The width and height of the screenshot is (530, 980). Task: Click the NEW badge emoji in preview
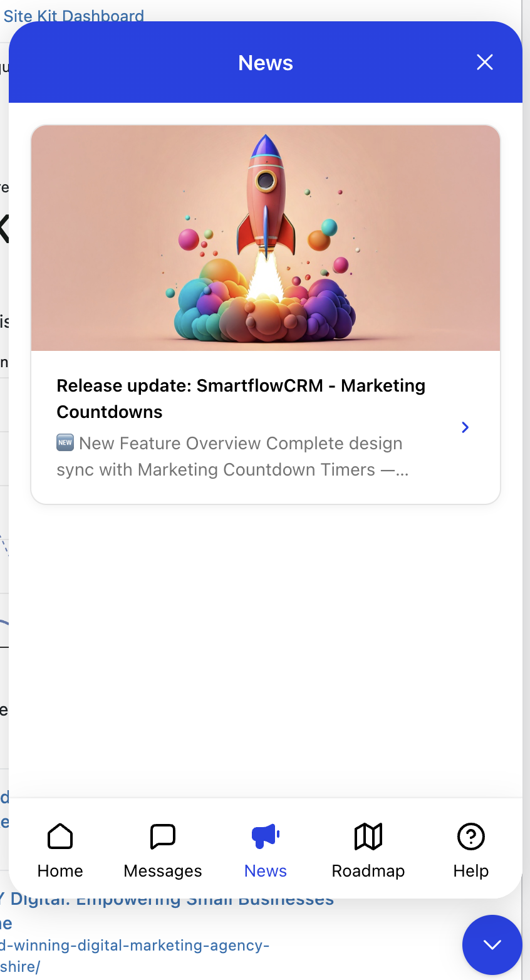65,442
